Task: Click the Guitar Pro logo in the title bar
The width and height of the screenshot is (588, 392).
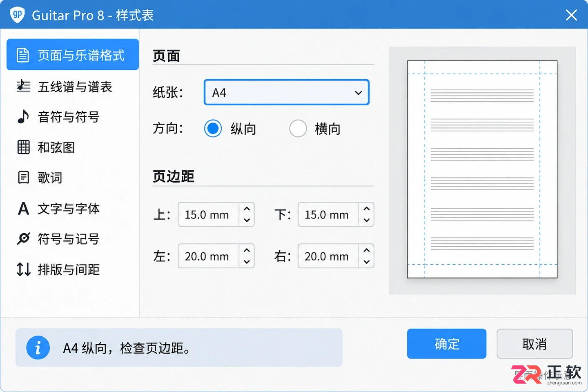Action: (17, 15)
